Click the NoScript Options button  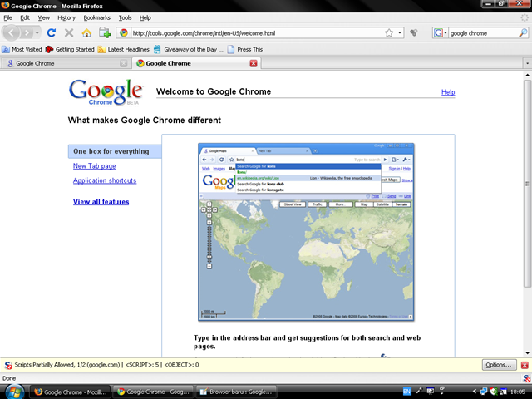[498, 365]
